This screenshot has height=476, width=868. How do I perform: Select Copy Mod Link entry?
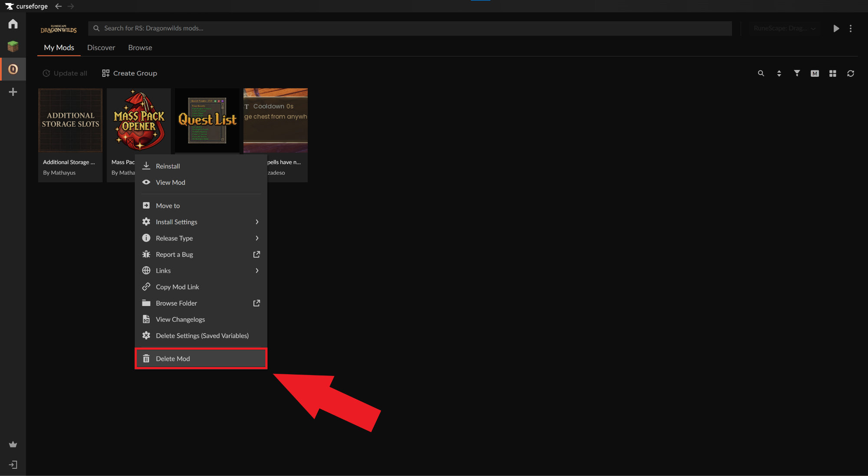coord(201,287)
